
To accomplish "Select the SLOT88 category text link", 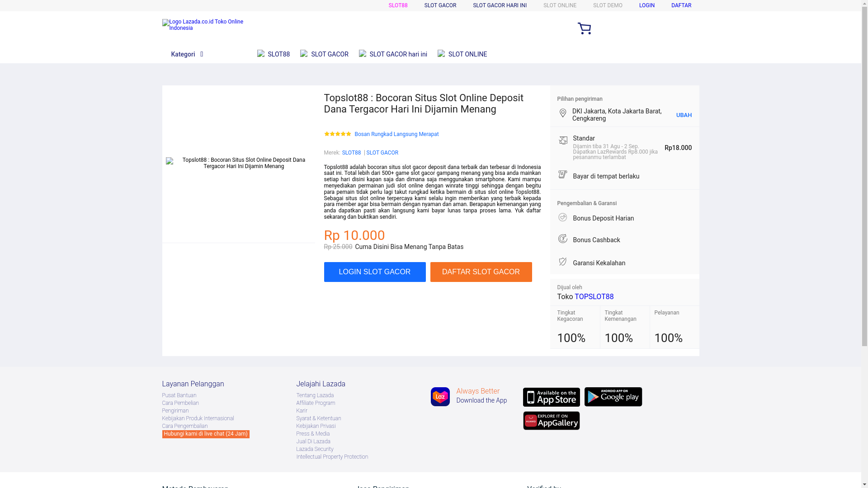I will (278, 54).
